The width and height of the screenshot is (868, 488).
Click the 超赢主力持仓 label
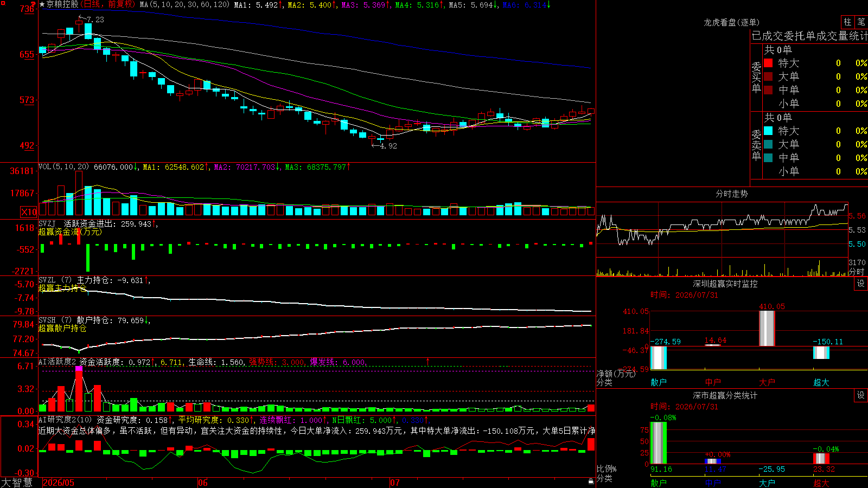(x=62, y=288)
